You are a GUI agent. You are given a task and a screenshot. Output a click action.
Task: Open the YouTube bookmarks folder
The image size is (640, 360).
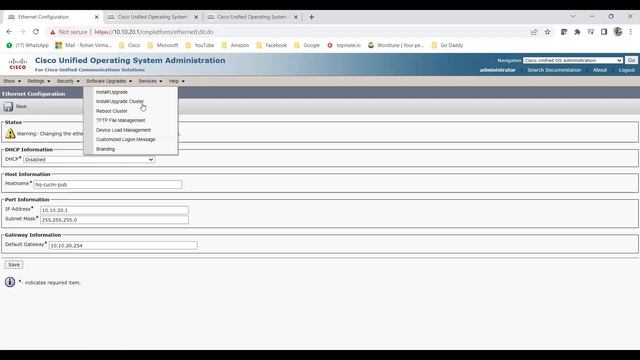[x=200, y=45]
